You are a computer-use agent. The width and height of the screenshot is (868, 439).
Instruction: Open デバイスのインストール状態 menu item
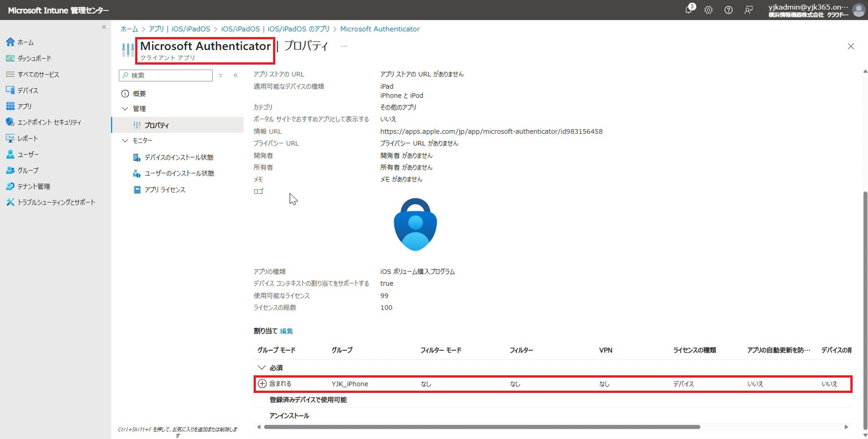[179, 158]
